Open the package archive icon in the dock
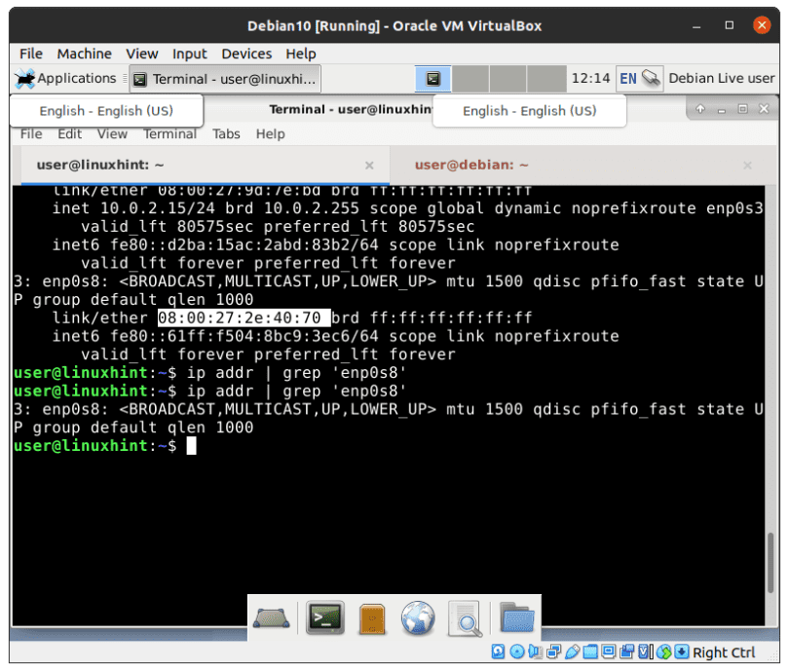 [371, 617]
